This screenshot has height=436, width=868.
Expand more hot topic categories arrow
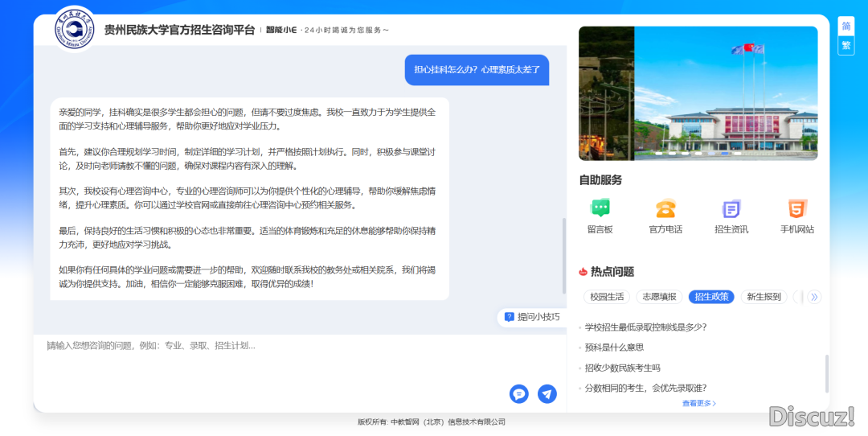pyautogui.click(x=814, y=297)
